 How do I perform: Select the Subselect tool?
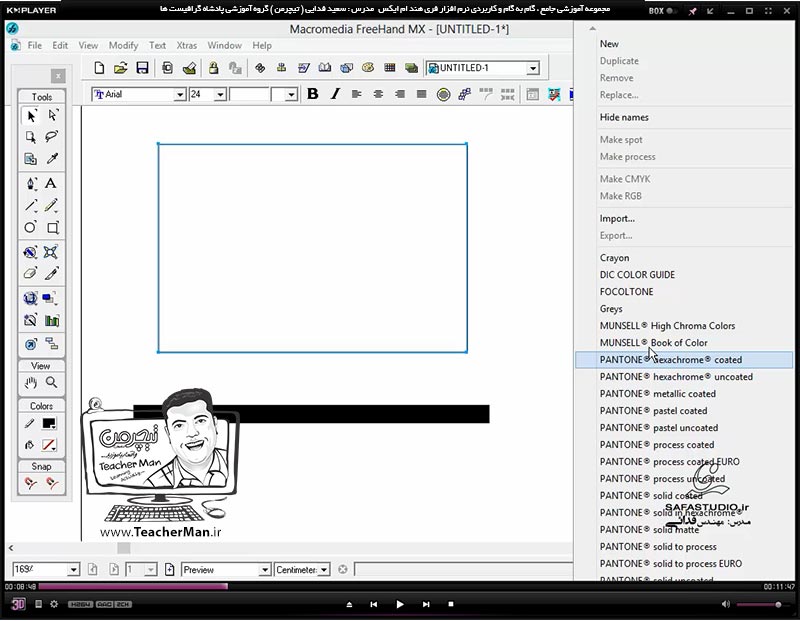(52, 116)
